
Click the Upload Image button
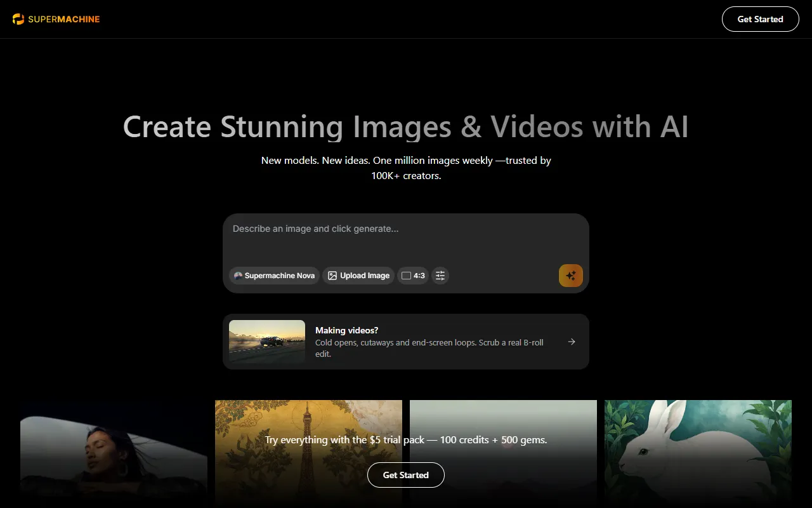358,276
